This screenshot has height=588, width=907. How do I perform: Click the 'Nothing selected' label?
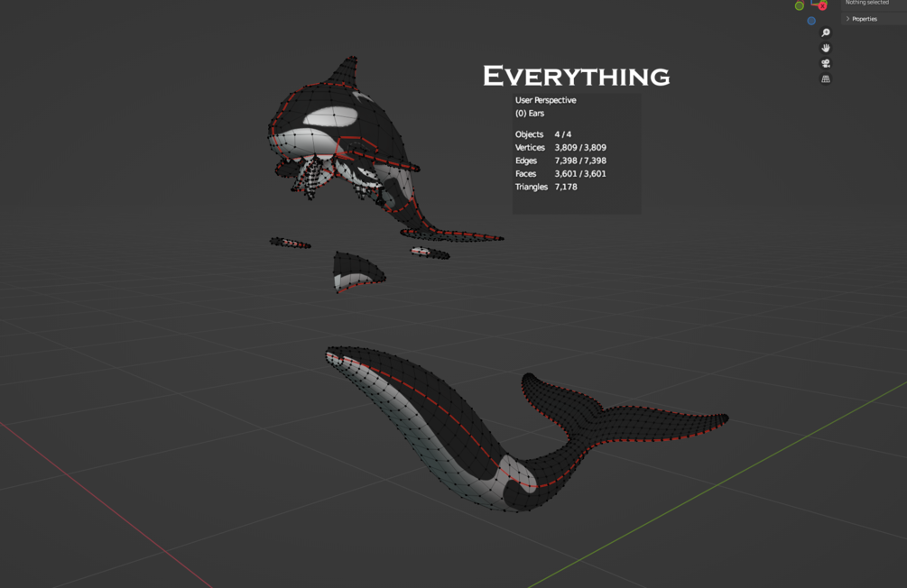tap(867, 3)
